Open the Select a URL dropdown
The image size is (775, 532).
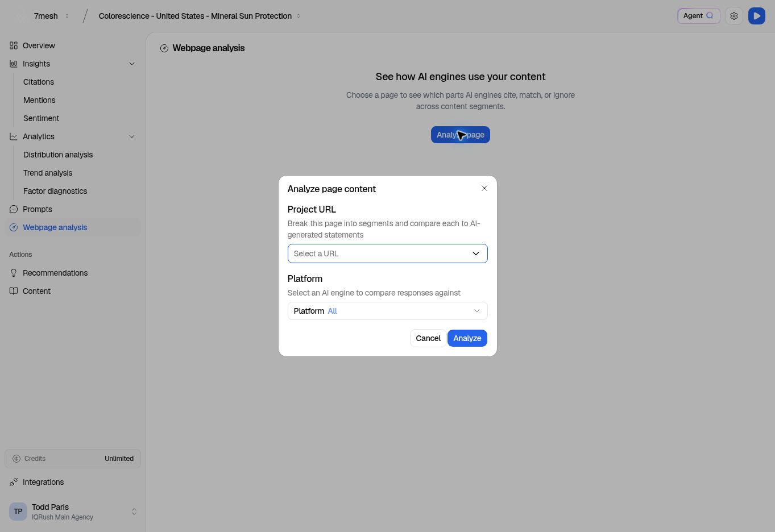click(x=387, y=253)
